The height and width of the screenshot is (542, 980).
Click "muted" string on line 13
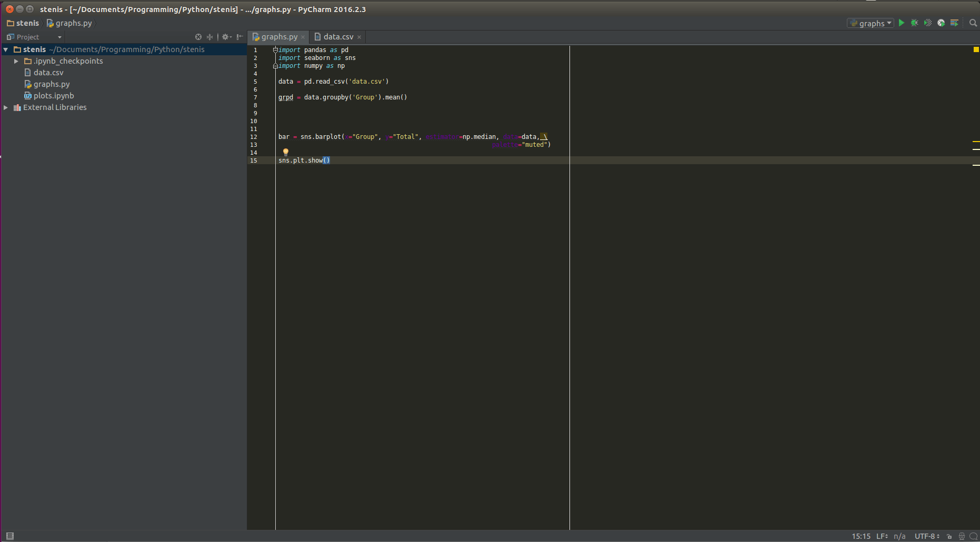pyautogui.click(x=535, y=145)
